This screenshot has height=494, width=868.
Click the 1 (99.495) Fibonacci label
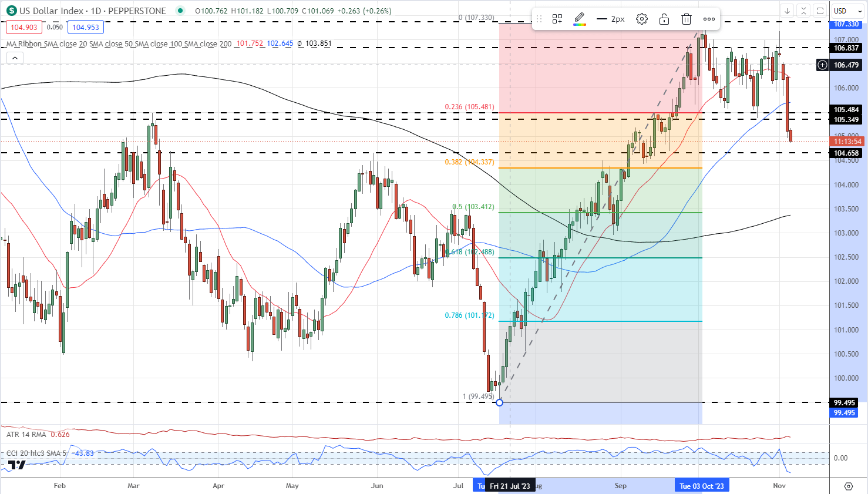478,396
